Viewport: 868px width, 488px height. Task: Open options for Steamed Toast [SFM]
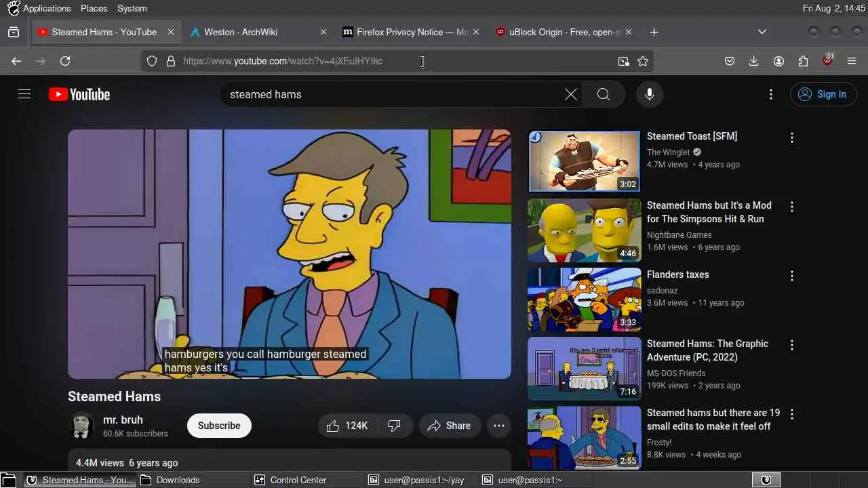click(x=791, y=138)
